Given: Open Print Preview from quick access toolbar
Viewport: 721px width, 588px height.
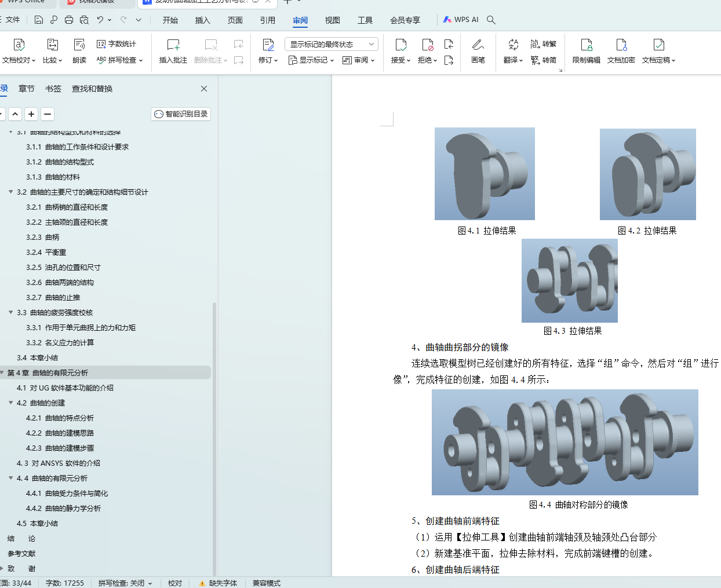Looking at the screenshot, I should 84,20.
